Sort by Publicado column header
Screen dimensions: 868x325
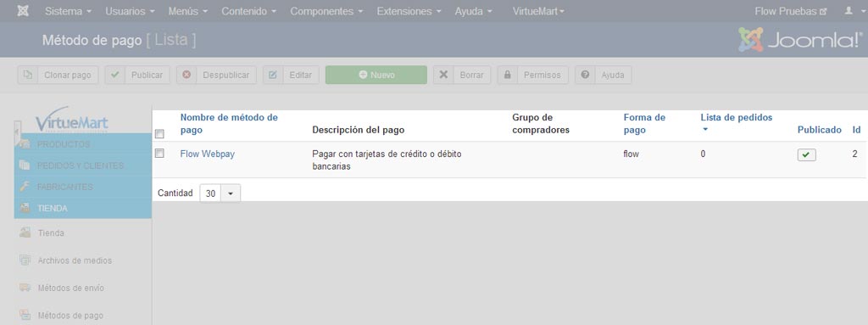click(820, 130)
